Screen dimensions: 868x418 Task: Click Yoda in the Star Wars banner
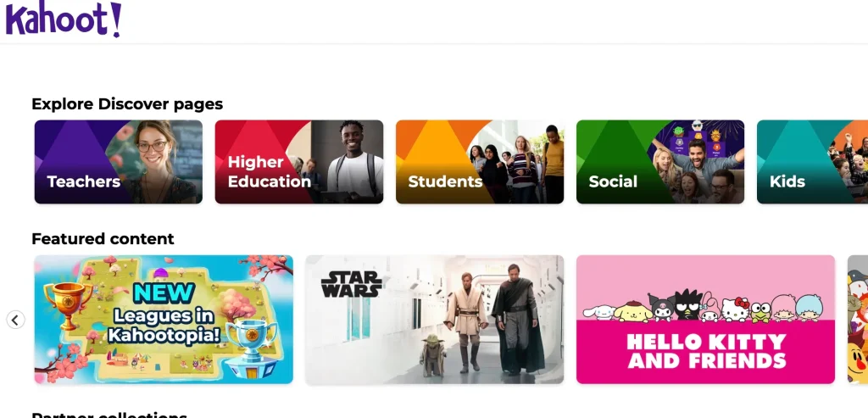click(432, 355)
